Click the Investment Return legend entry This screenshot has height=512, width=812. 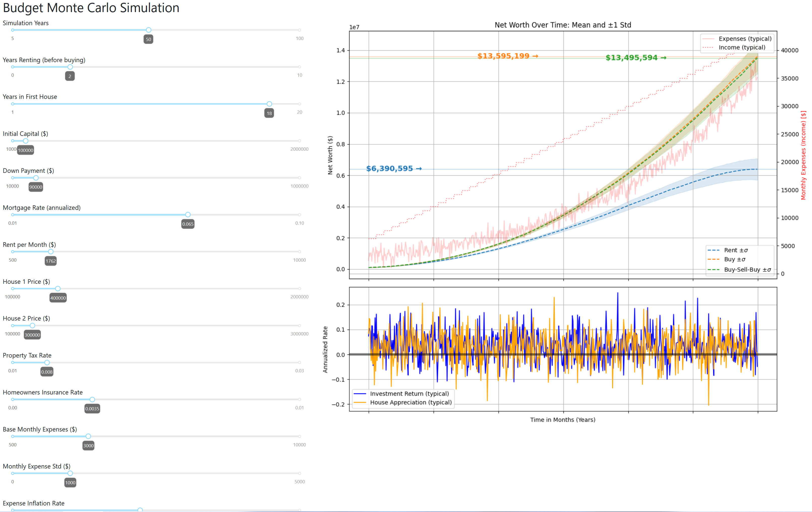click(401, 393)
